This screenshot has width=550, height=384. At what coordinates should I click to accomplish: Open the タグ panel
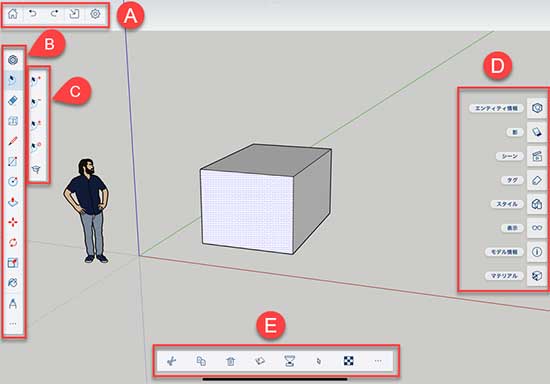coord(537,180)
